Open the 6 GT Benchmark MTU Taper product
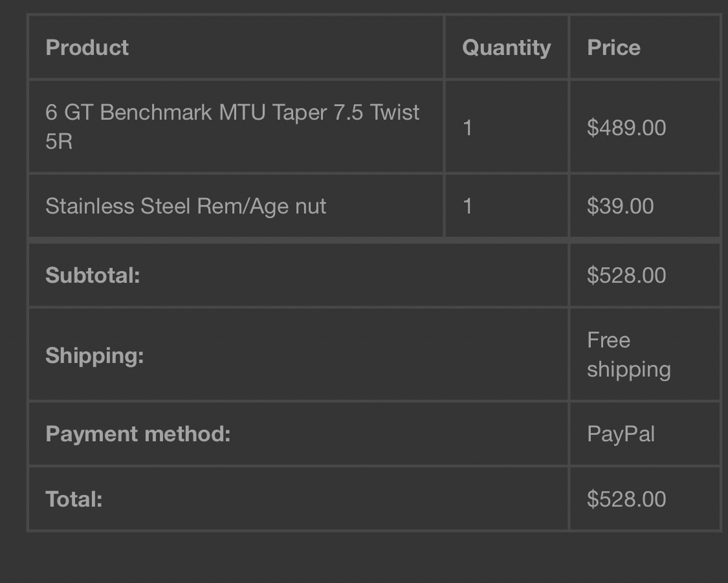728x583 pixels. [232, 127]
